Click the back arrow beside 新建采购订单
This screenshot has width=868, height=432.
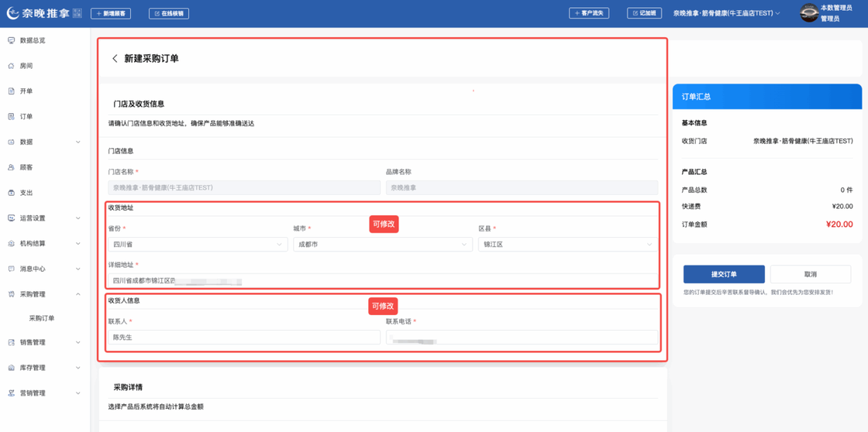pos(115,59)
